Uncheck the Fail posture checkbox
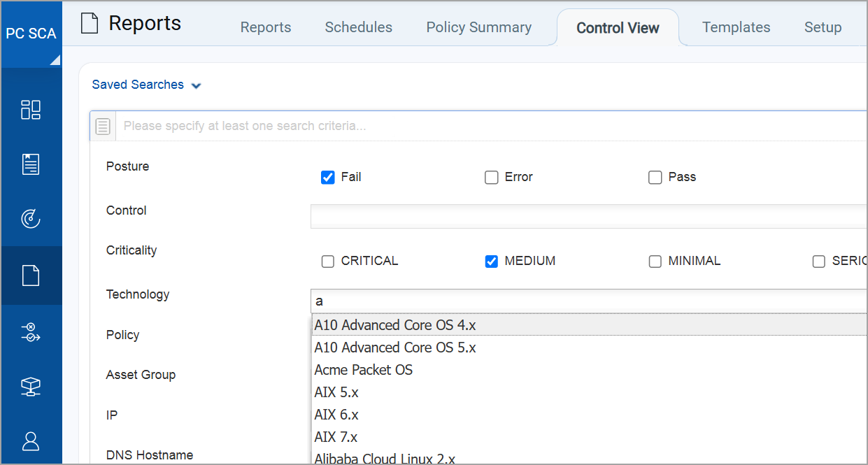Viewport: 868px width, 465px height. pyautogui.click(x=327, y=178)
